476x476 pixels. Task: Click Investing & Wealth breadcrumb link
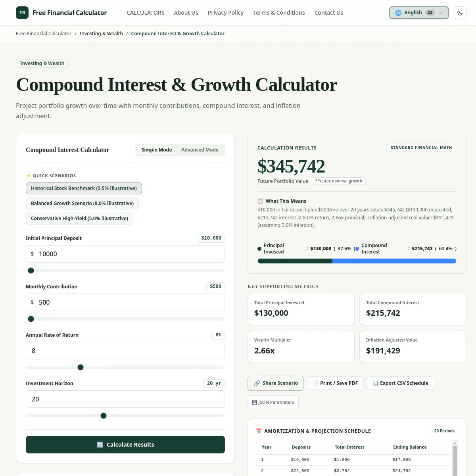(101, 34)
